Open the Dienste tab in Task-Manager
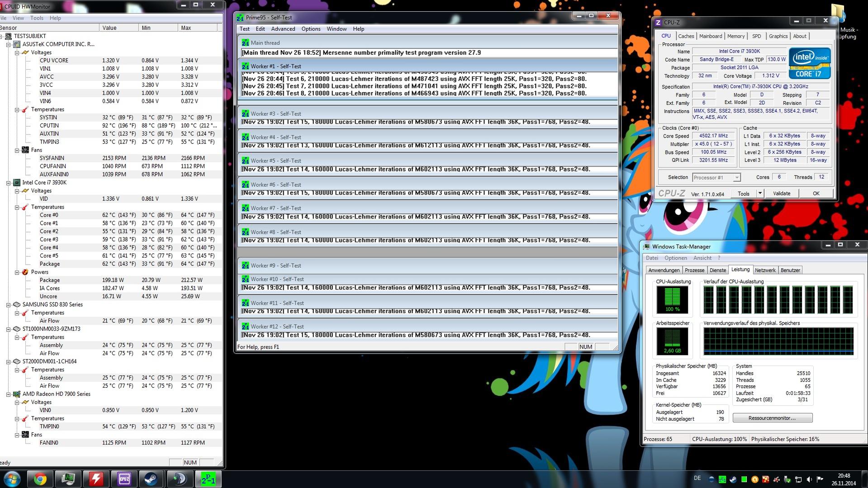 (x=718, y=270)
